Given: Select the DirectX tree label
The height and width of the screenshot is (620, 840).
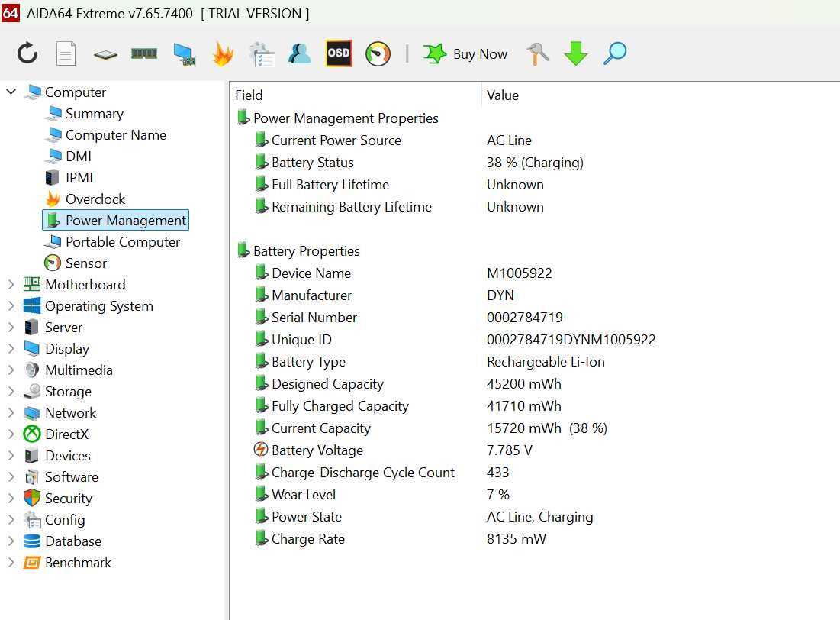Looking at the screenshot, I should tap(66, 434).
